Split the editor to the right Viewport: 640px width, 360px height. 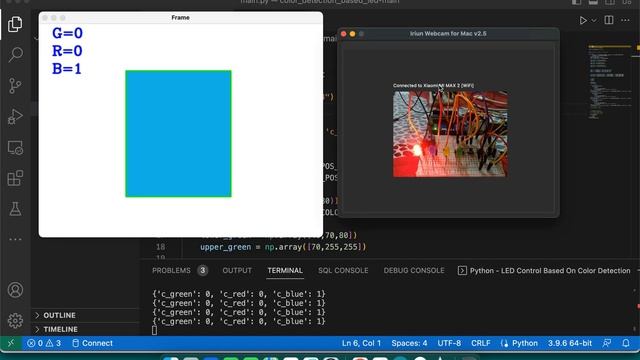(609, 20)
